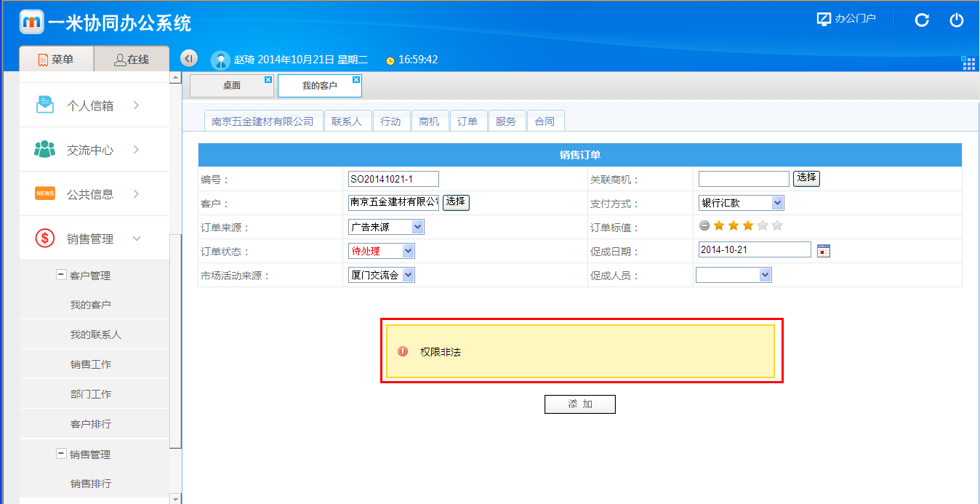Click the power logout icon
980x504 pixels.
(957, 20)
